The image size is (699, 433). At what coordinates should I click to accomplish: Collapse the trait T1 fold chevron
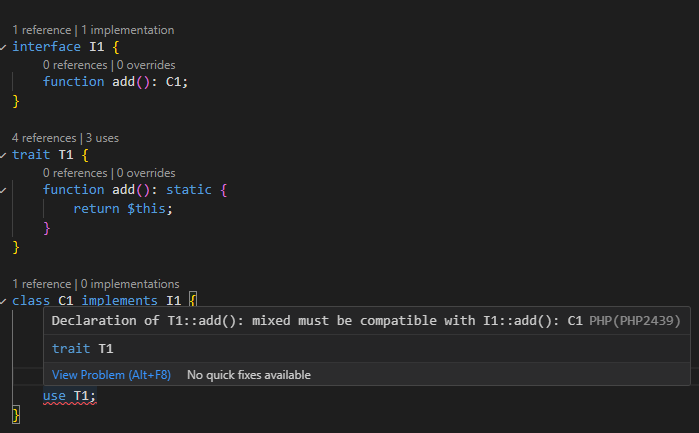[4, 155]
